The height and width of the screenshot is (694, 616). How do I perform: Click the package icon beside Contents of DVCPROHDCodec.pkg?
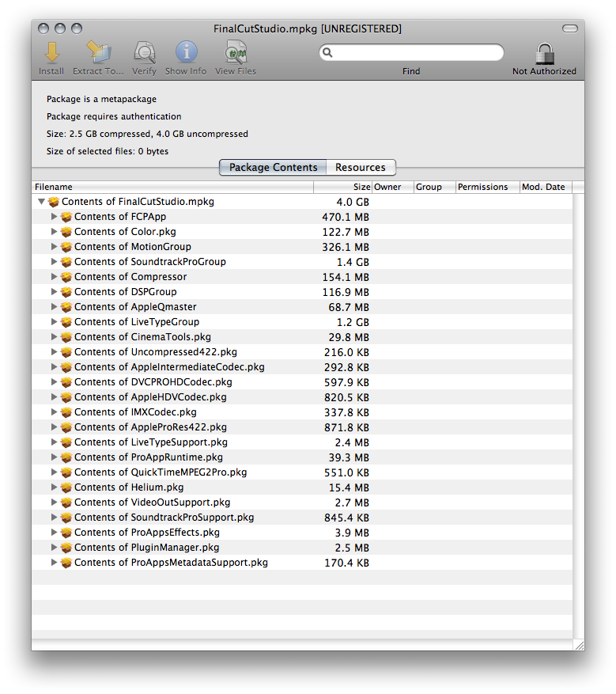point(66,383)
